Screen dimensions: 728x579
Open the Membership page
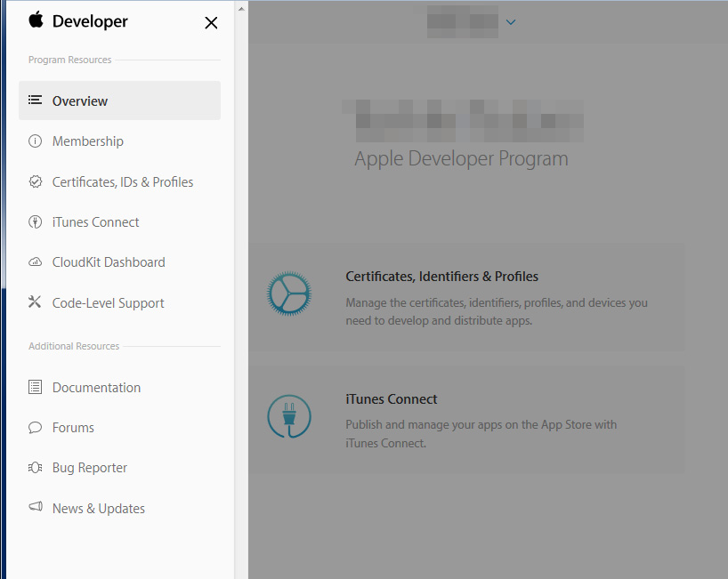pyautogui.click(x=88, y=141)
